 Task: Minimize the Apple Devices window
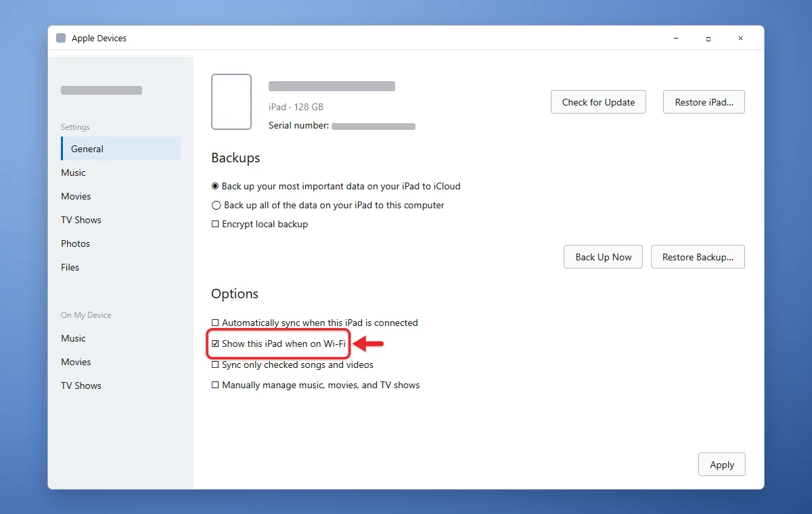[x=676, y=39]
